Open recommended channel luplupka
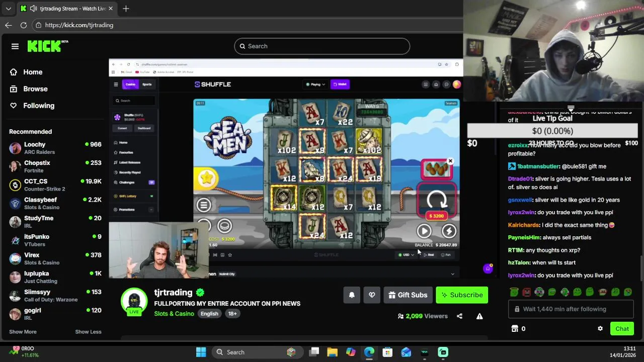Viewport: 644px width, 362px height. [x=55, y=277]
